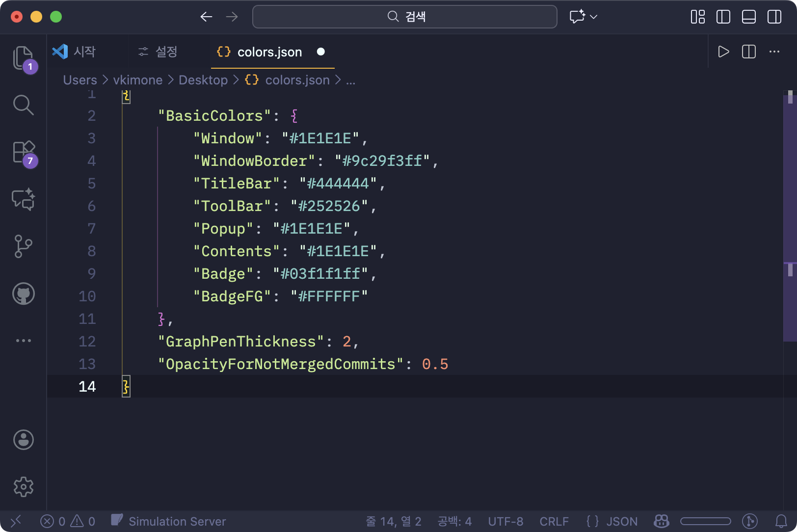Viewport: 797px width, 532px height.
Task: Select the UTF-8 encoding indicator
Action: (x=506, y=521)
